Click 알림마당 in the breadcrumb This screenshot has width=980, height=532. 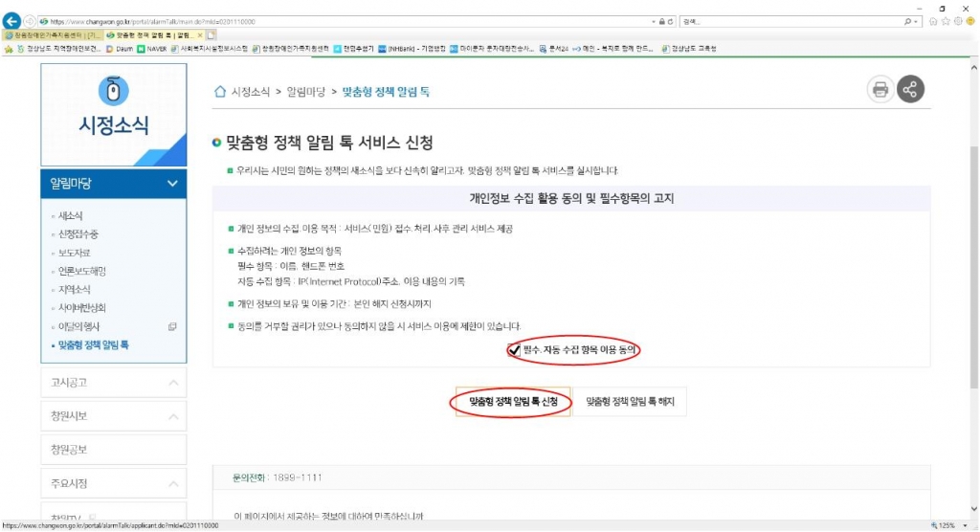305,92
